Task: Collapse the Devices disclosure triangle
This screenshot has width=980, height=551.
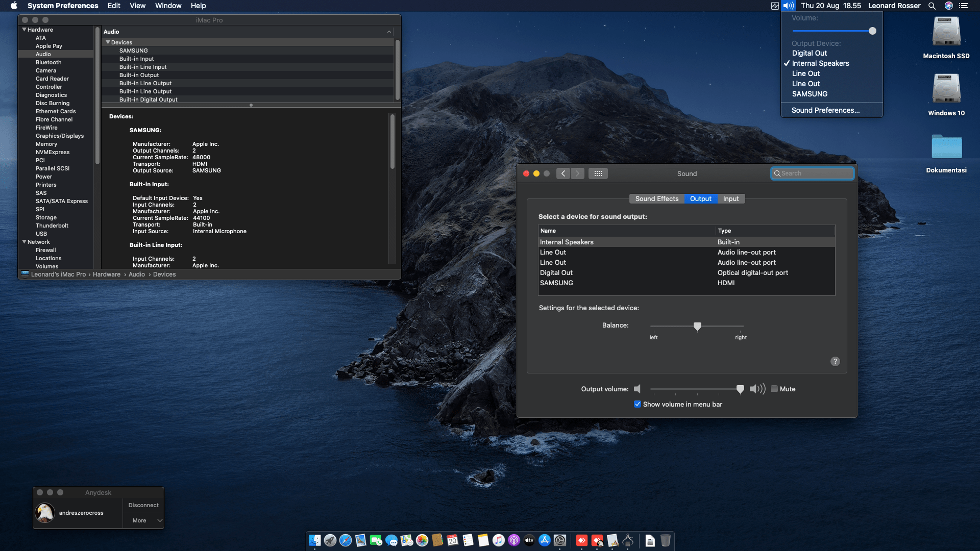Action: coord(108,42)
